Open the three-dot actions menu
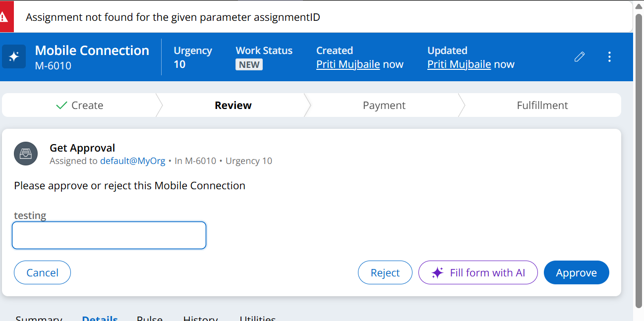The image size is (644, 321). click(610, 57)
